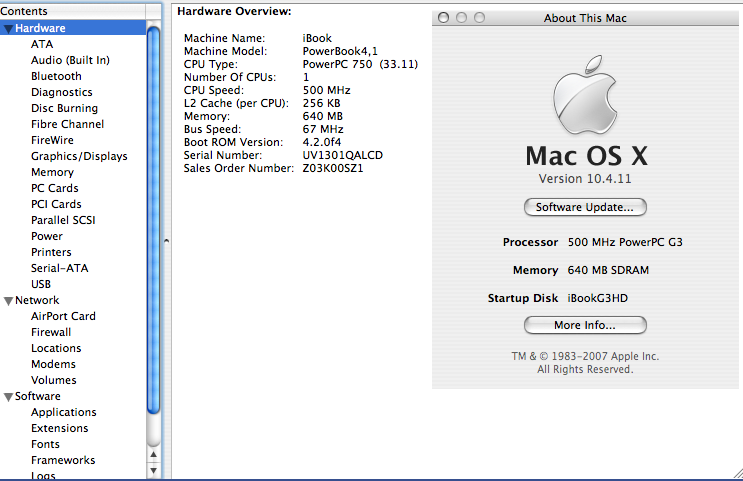Open Fibre Channel entry
This screenshot has height=481, width=743.
point(67,124)
